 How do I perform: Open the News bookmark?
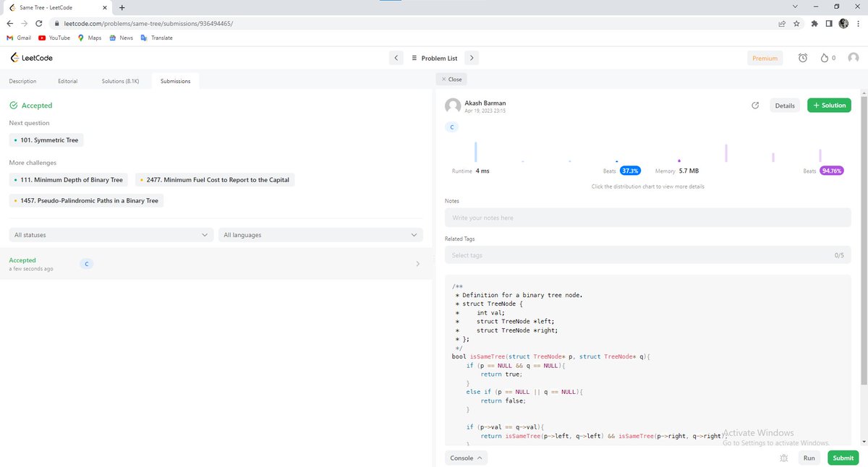121,38
